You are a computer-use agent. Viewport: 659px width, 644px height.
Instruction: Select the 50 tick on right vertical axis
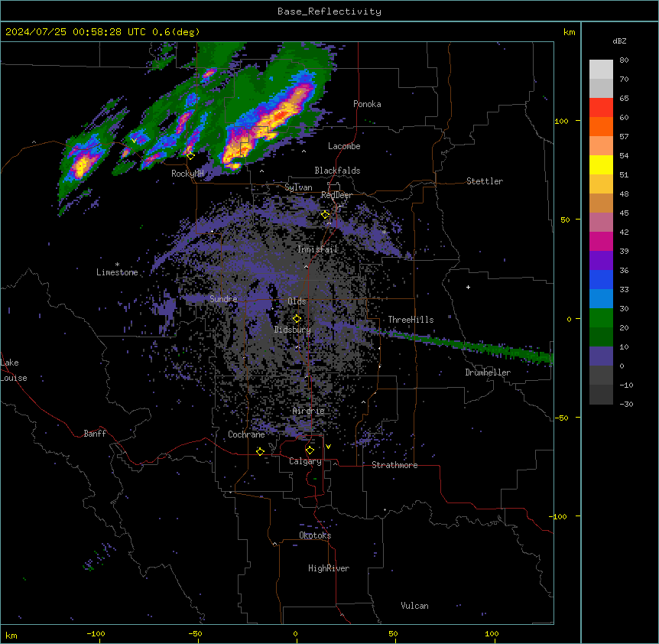point(565,220)
